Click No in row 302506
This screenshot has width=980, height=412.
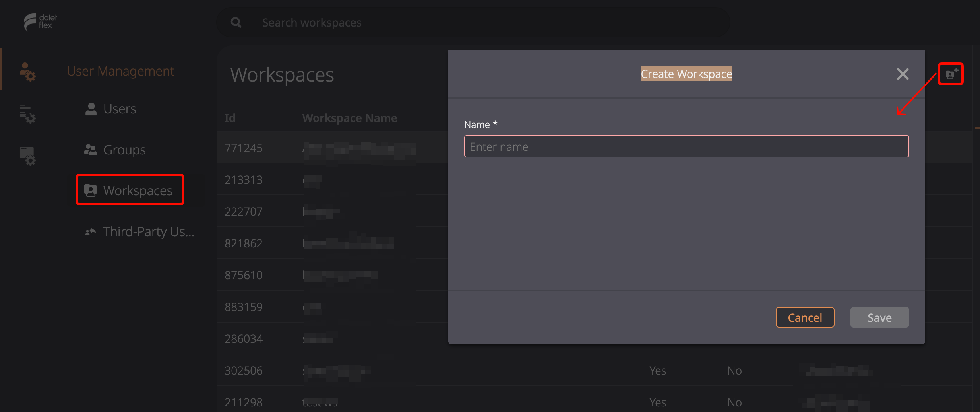734,371
